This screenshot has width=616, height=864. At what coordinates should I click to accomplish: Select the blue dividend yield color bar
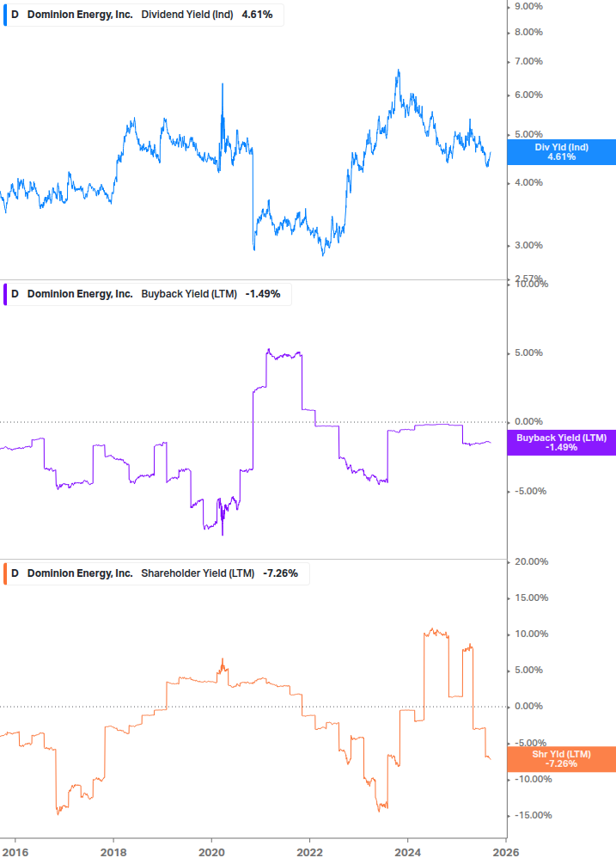5,15
